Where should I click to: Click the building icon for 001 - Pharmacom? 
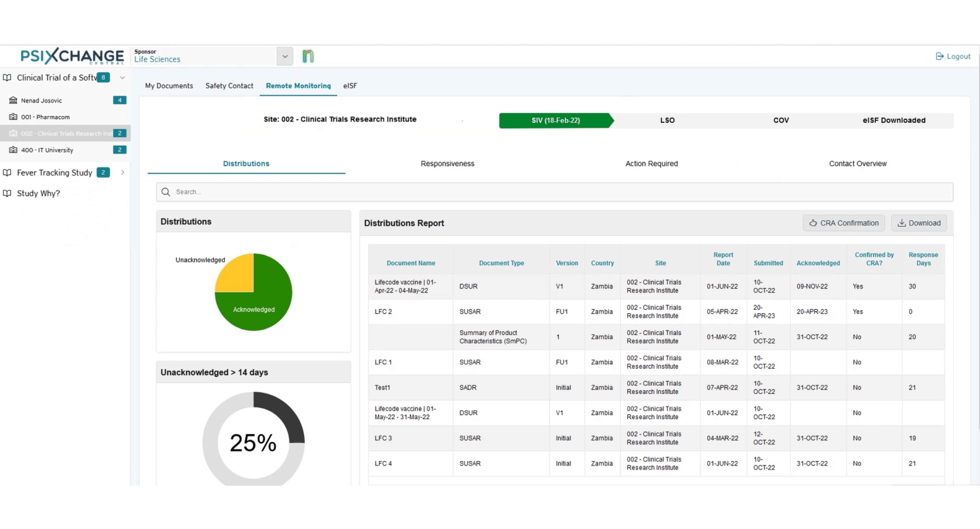(13, 117)
